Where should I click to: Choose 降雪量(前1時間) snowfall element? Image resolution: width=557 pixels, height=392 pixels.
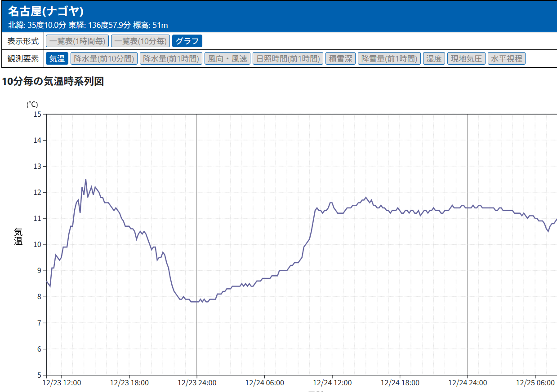tap(389, 58)
